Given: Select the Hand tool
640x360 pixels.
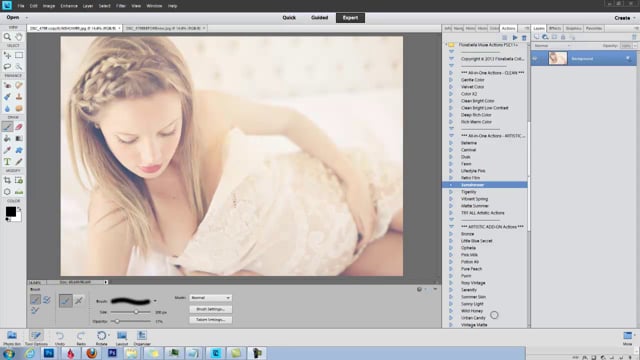Looking at the screenshot, I should 19,37.
